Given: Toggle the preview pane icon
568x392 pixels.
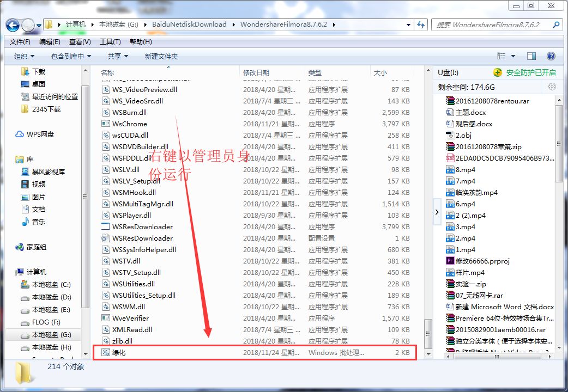Looking at the screenshot, I should pos(531,56).
